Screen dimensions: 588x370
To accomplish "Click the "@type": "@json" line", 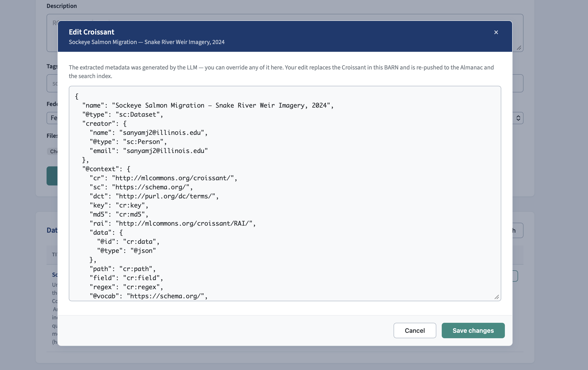I will pyautogui.click(x=126, y=251).
